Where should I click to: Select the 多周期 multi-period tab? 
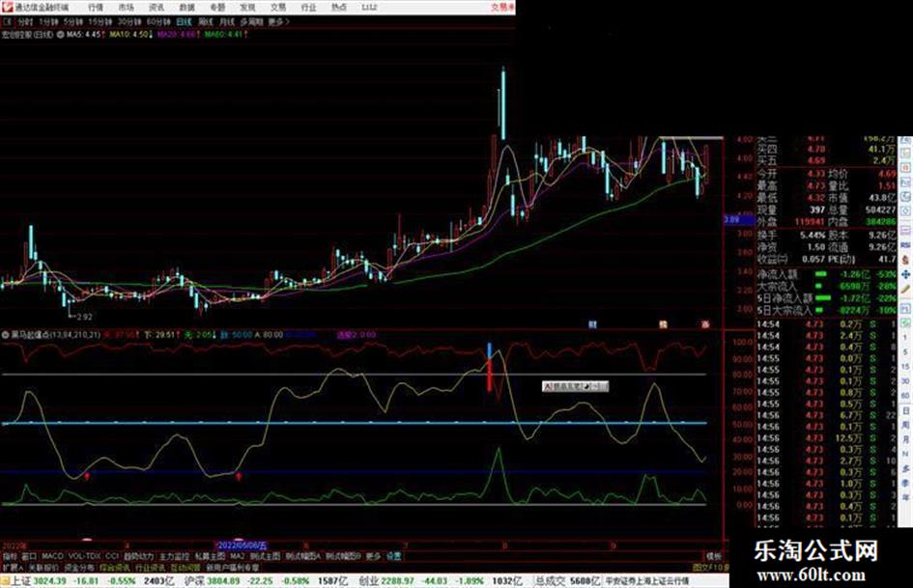click(x=251, y=21)
